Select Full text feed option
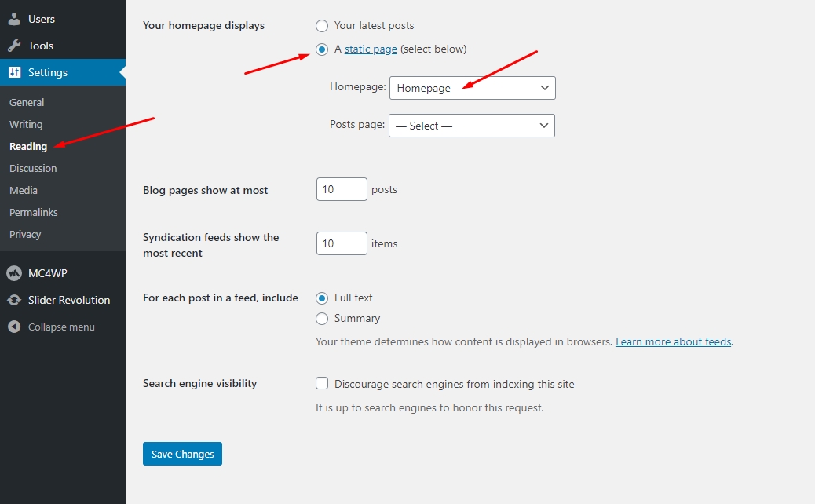 [322, 298]
